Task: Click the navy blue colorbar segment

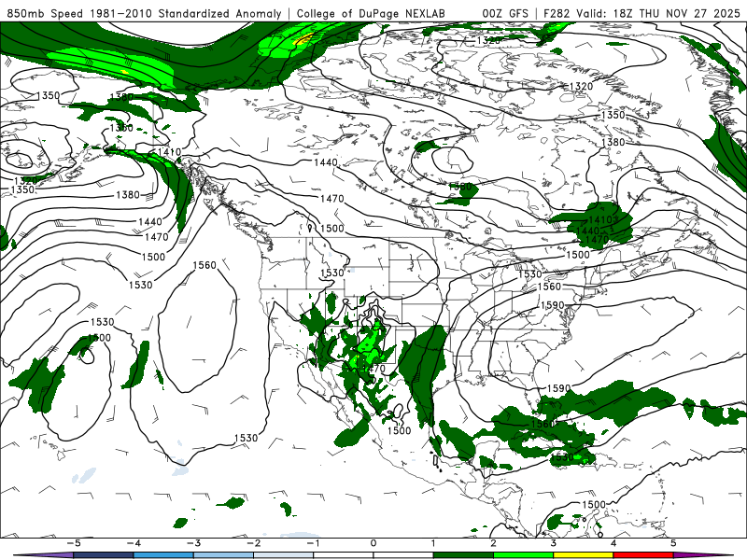Action: (x=104, y=555)
